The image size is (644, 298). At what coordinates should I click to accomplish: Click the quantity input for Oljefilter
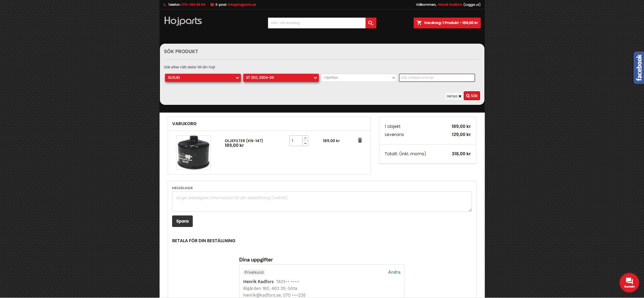click(x=296, y=141)
